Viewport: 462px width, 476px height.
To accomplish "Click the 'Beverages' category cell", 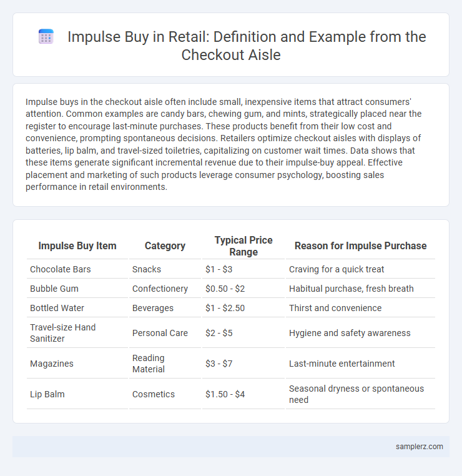I will 165,308.
